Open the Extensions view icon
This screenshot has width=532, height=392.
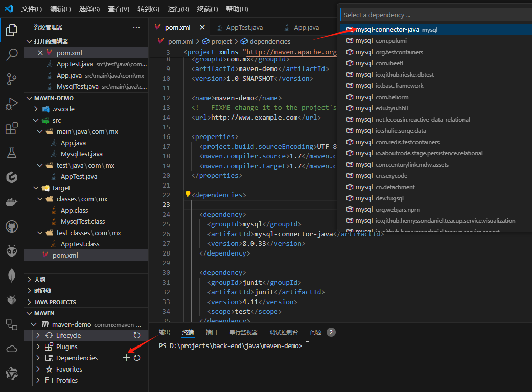11,128
